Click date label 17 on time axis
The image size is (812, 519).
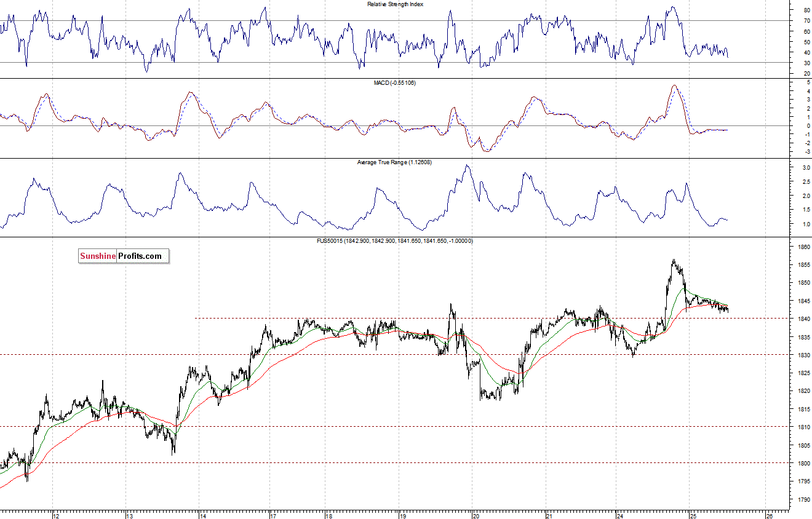(x=273, y=516)
